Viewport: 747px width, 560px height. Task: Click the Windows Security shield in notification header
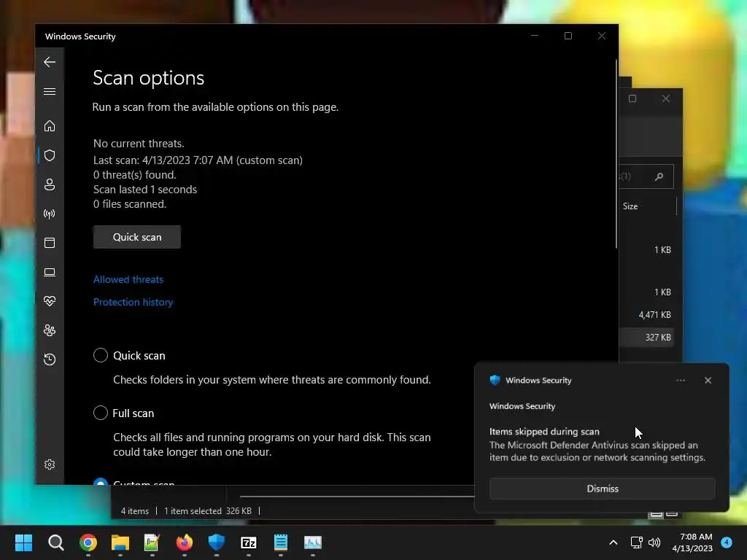[x=495, y=380]
